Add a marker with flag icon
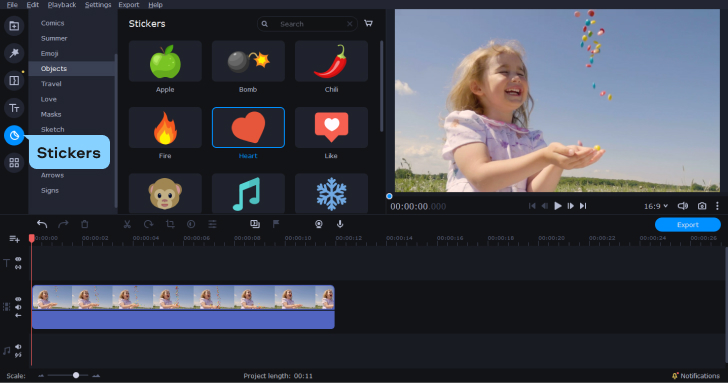This screenshot has height=383, width=728. [276, 224]
